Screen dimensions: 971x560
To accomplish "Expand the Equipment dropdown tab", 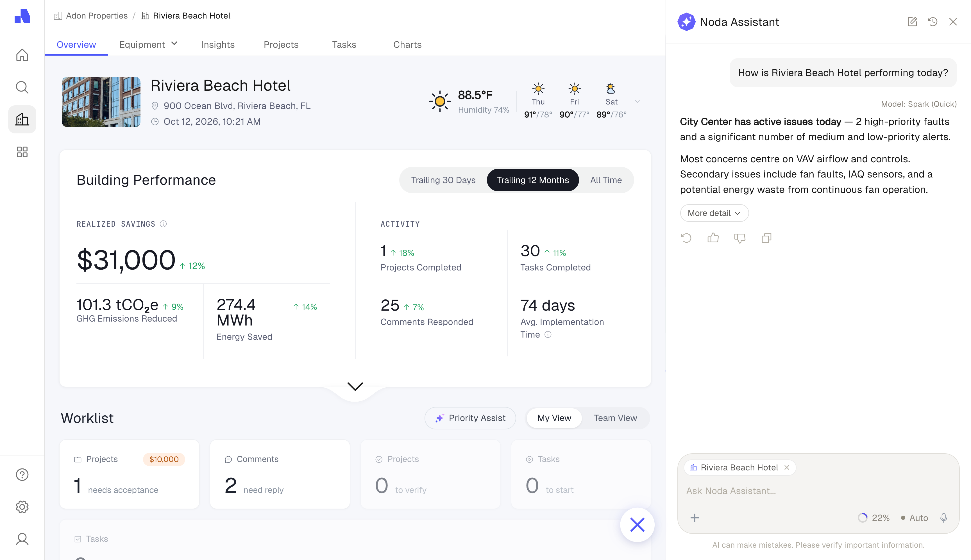I will coord(149,45).
